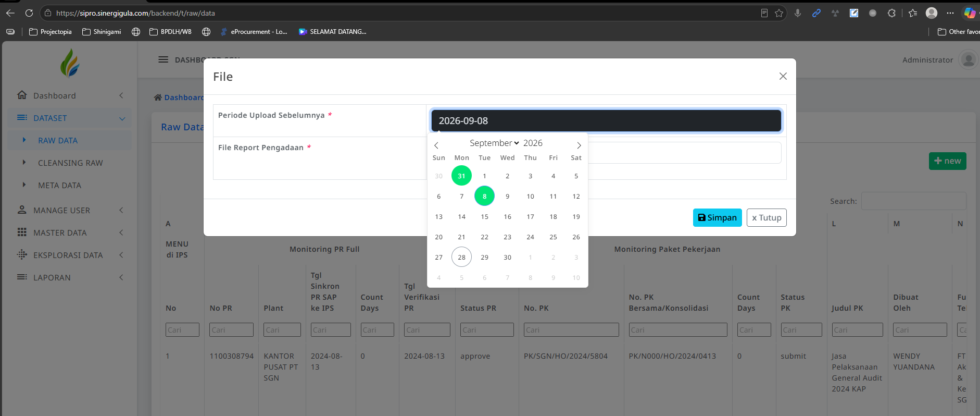Focus the Periode Upload Sebelumnya date field
This screenshot has height=416, width=980.
click(606, 120)
